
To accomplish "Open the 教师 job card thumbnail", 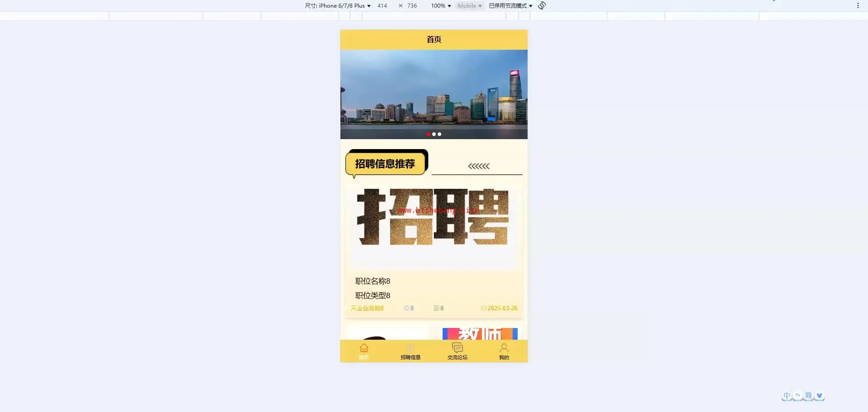I will pyautogui.click(x=480, y=333).
